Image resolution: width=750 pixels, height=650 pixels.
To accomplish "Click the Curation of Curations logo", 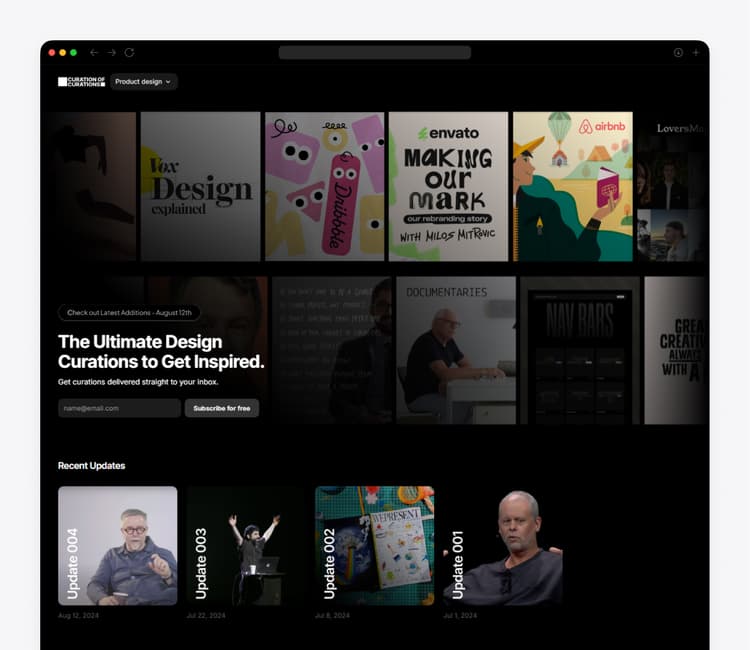I will click(x=81, y=82).
